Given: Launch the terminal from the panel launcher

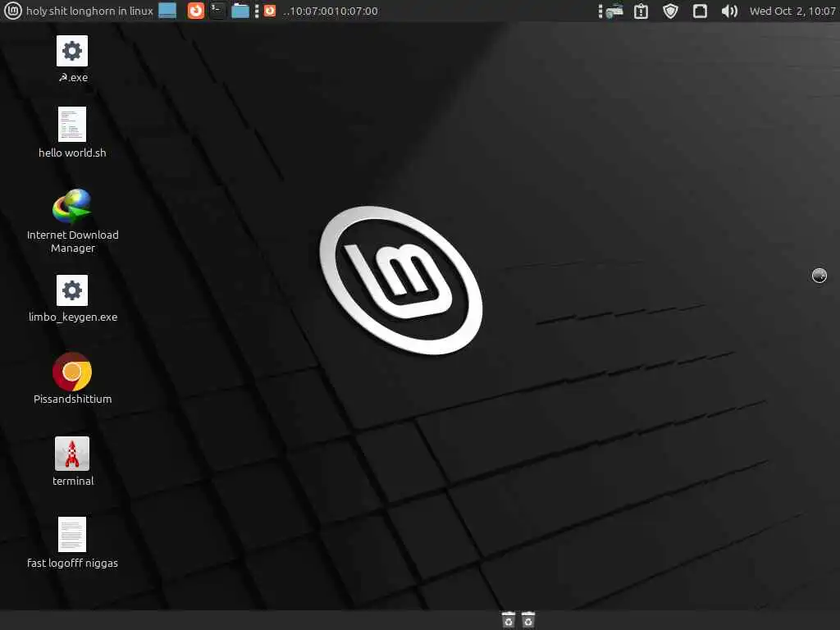Looking at the screenshot, I should (x=217, y=11).
